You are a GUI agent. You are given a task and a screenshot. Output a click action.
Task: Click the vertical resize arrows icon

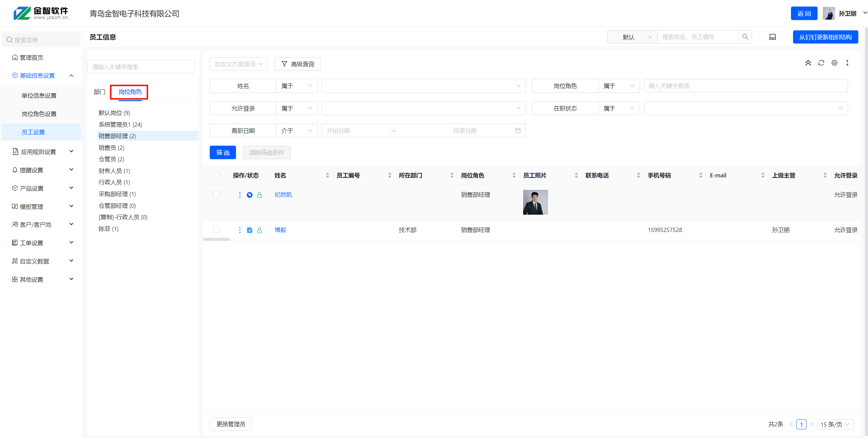click(847, 63)
